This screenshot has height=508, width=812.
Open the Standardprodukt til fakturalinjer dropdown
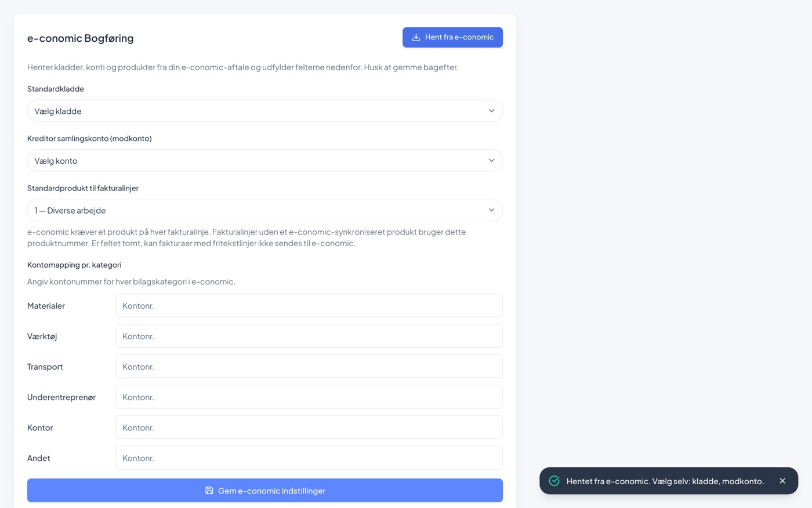coord(265,210)
